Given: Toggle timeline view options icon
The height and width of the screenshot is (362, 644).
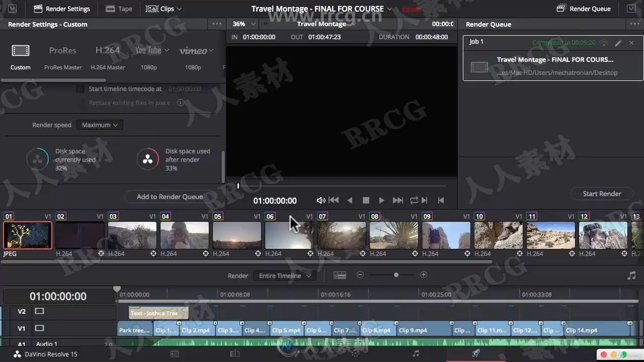Looking at the screenshot, I should click(340, 275).
